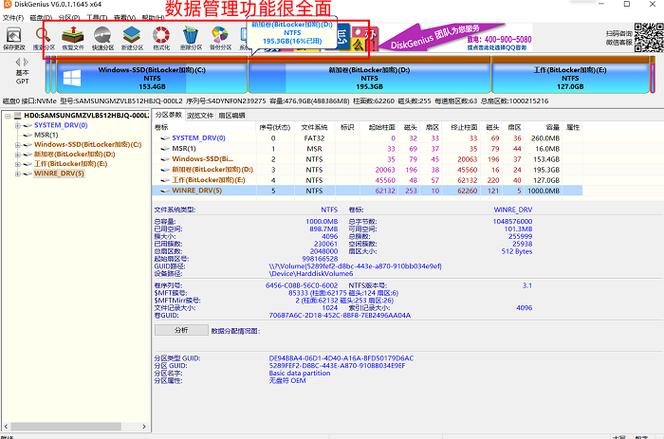Launch the 恢复文件 file recovery tool
664x439 pixels.
[73, 38]
